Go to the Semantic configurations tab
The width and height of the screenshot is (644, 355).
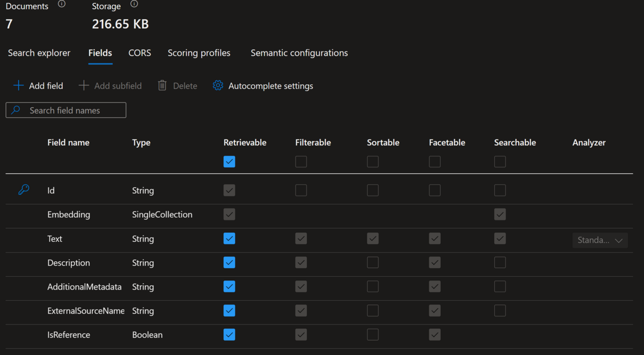pos(299,53)
